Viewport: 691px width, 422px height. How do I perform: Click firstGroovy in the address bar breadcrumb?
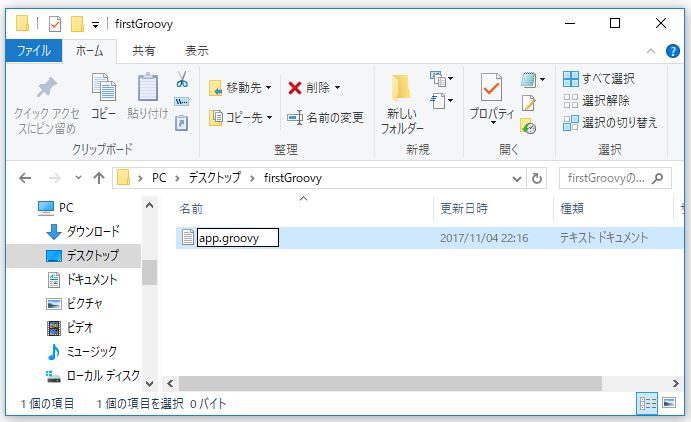(x=293, y=178)
